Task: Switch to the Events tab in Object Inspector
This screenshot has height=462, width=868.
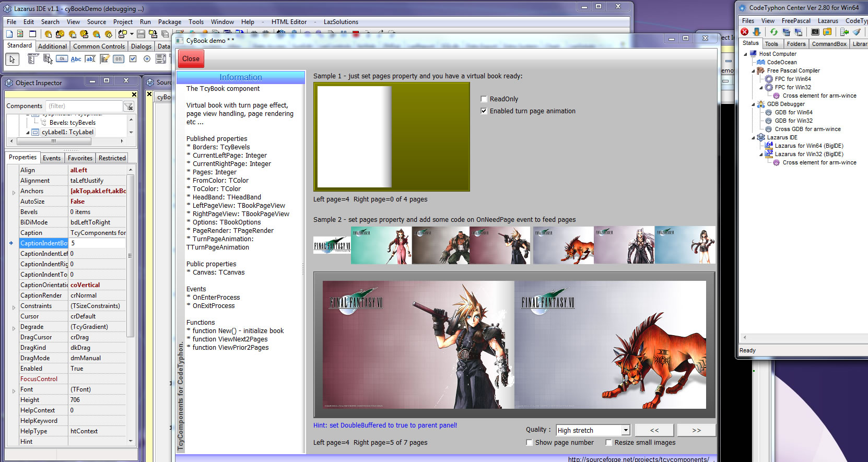Action: click(x=52, y=158)
